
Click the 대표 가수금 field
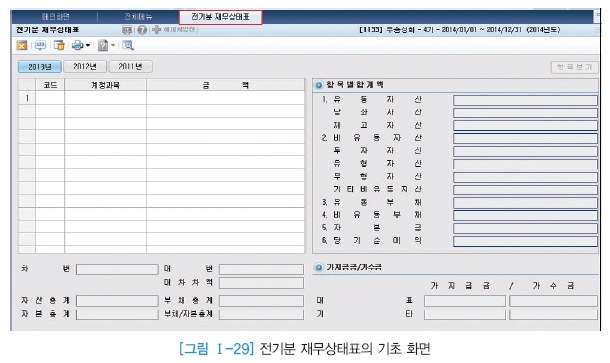point(553,301)
